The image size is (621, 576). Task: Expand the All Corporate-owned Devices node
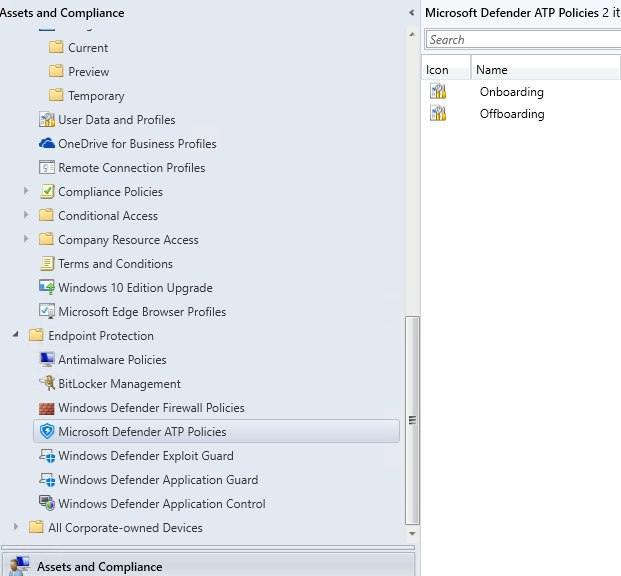pyautogui.click(x=16, y=527)
